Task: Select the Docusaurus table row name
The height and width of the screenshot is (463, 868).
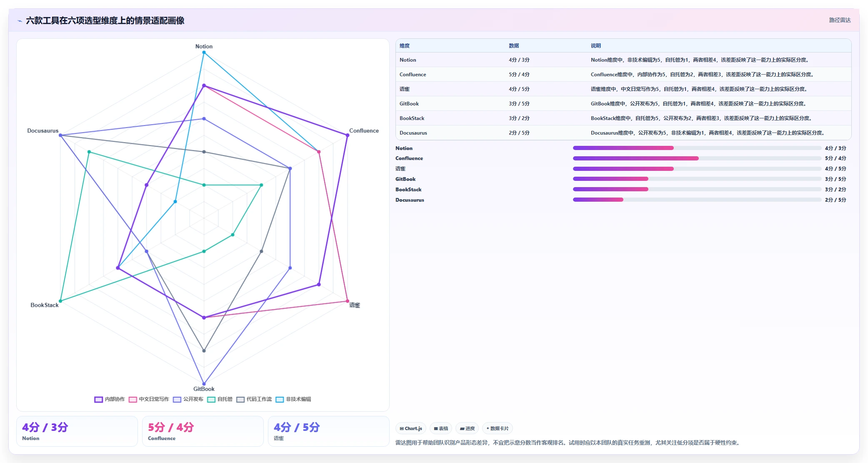Action: point(413,133)
